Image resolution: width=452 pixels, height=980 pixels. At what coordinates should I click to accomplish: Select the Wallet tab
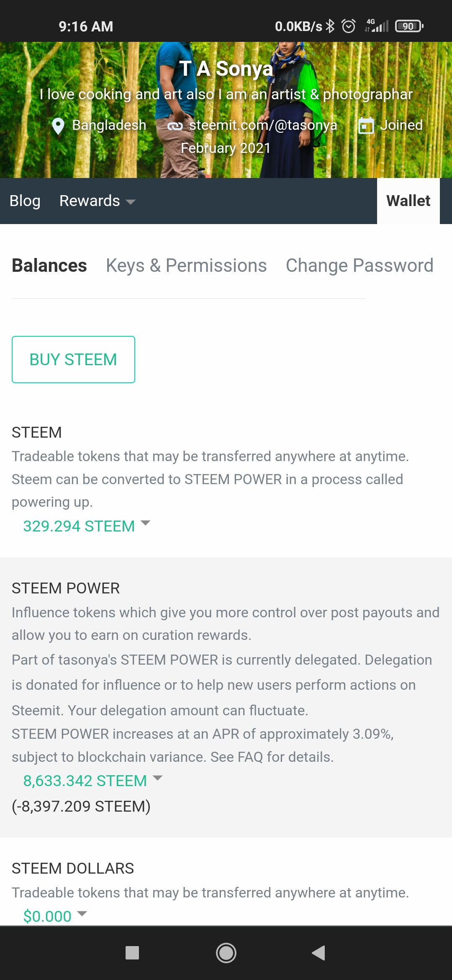coord(408,201)
